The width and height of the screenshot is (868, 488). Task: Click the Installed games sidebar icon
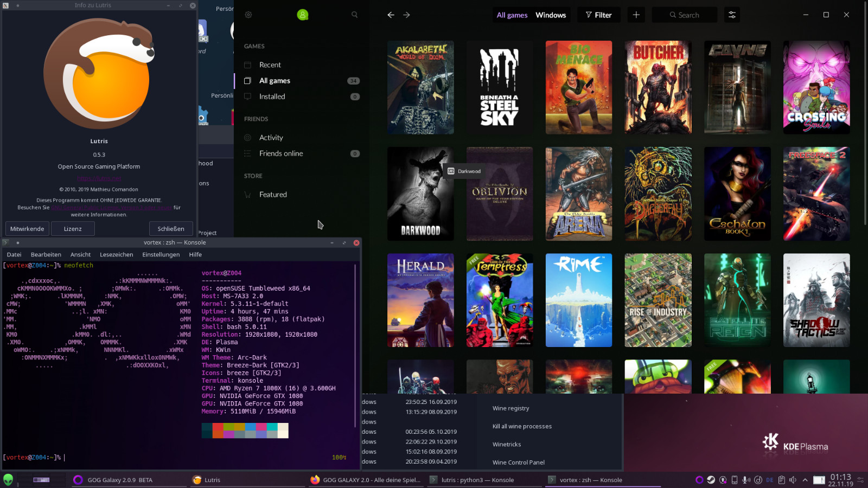tap(248, 97)
